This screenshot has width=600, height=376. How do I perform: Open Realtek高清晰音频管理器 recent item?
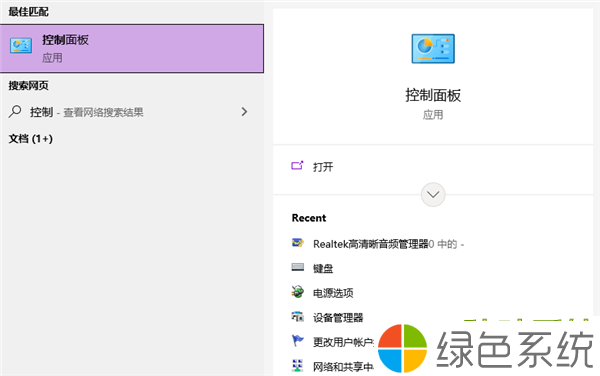tap(388, 244)
